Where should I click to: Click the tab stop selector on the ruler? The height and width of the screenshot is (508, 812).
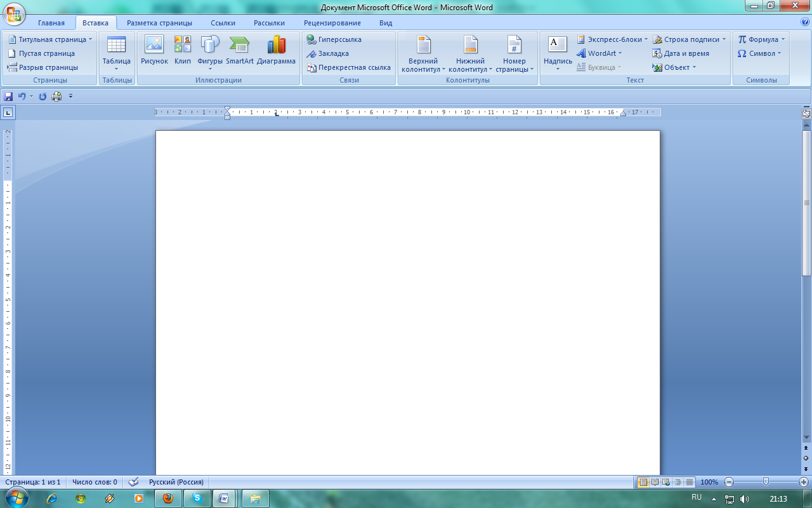click(8, 113)
